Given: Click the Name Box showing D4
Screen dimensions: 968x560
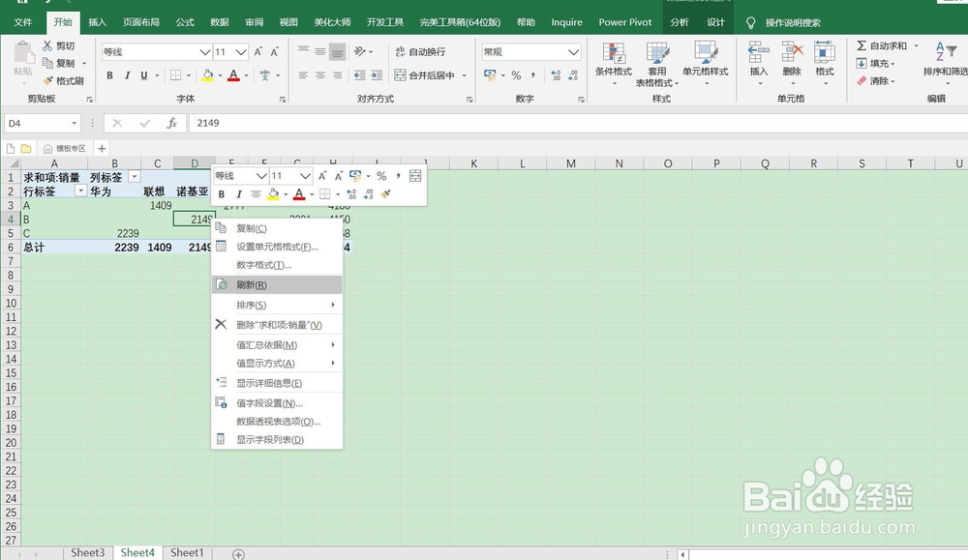Looking at the screenshot, I should 39,123.
